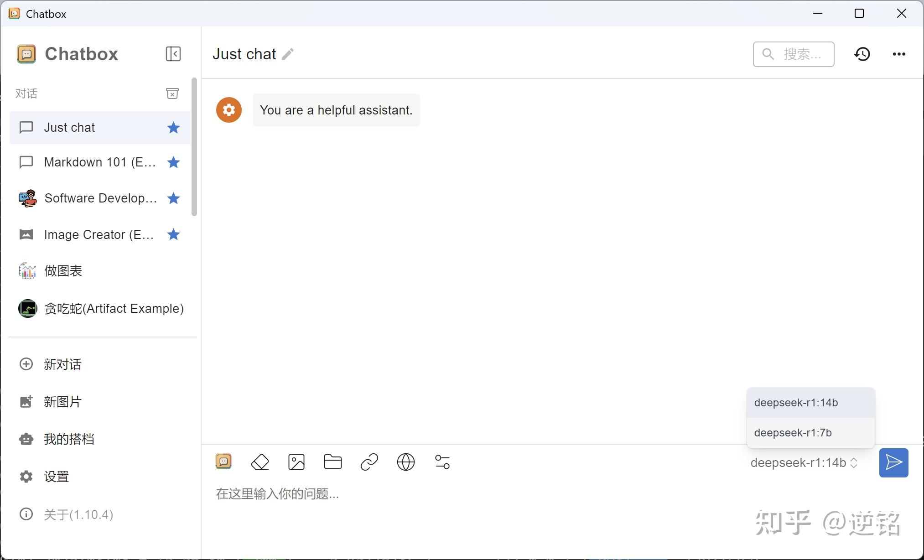Click the eraser clear-context icon
The width and height of the screenshot is (924, 560).
tap(260, 462)
